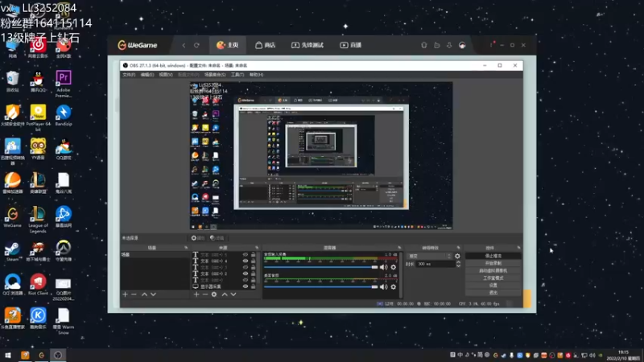Image resolution: width=644 pixels, height=362 pixels.
Task: Move scene down with the down chevron
Action: [x=153, y=294]
